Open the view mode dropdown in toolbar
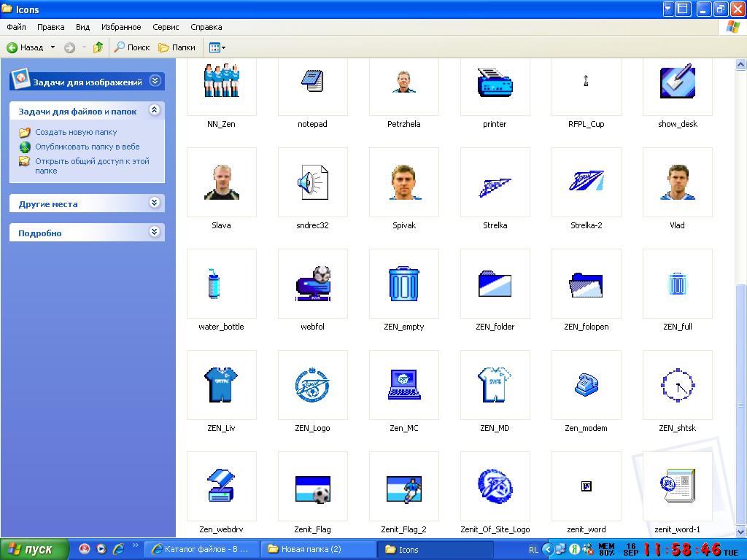Screen dimensions: 747x560 (217, 47)
